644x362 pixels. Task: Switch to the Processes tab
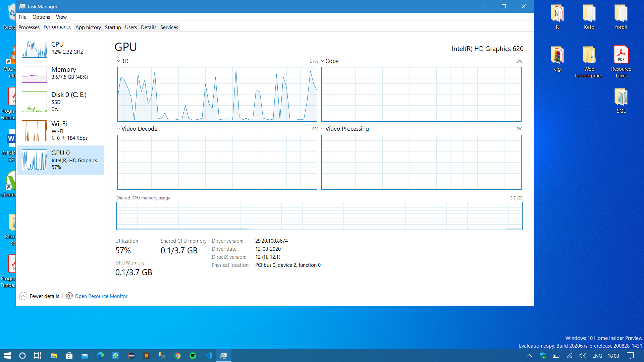click(29, 27)
